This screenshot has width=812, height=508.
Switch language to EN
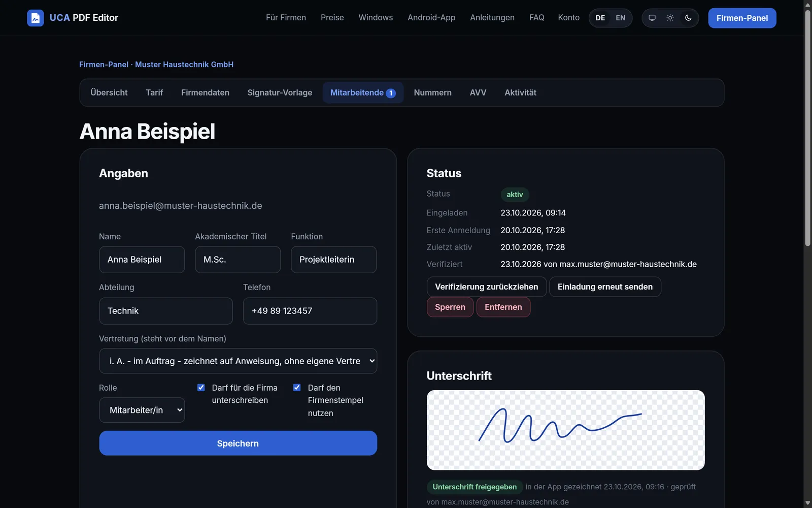[620, 18]
